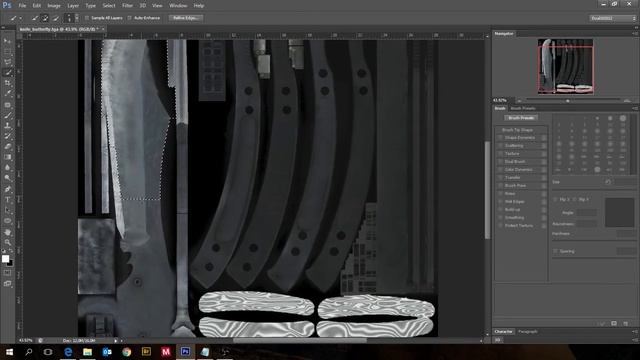Click zoom in icon in Navigator
Image resolution: width=640 pixels, height=360 pixels.
point(628,100)
